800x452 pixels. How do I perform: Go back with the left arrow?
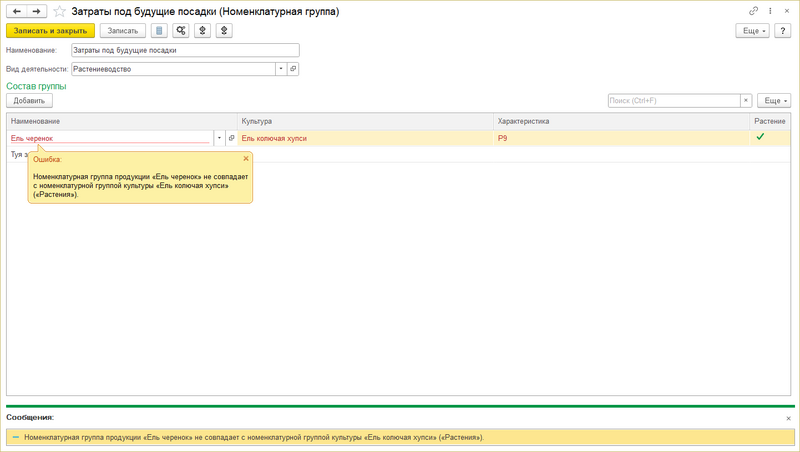16,11
